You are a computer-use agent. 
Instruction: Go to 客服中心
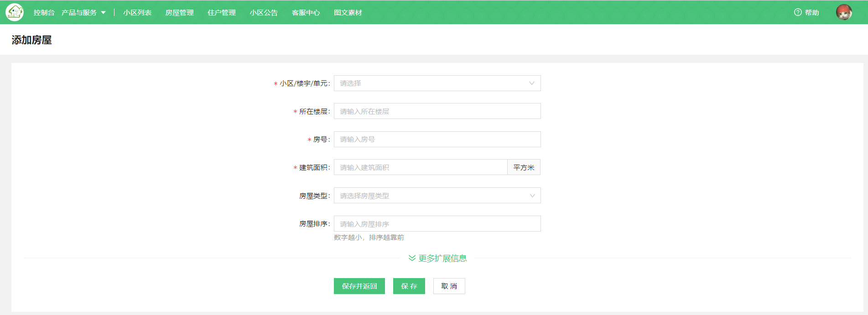[x=306, y=13]
